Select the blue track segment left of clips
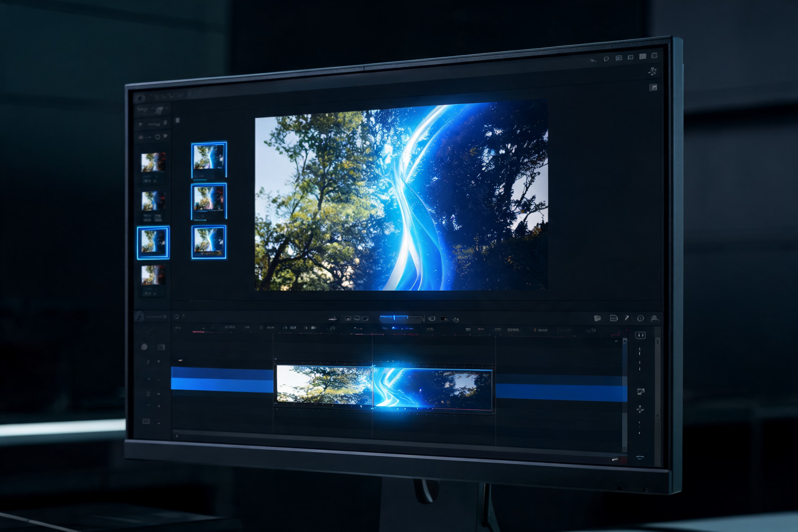The height and width of the screenshot is (532, 798). (222, 380)
